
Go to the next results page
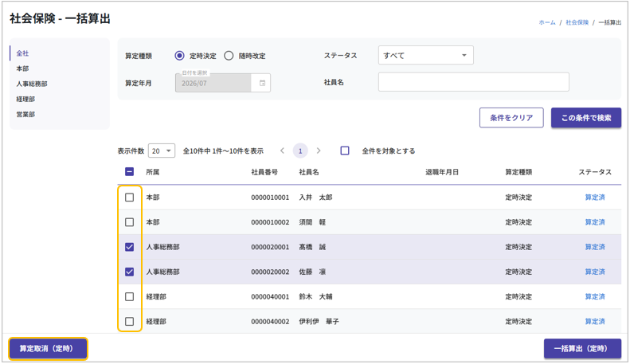click(319, 151)
